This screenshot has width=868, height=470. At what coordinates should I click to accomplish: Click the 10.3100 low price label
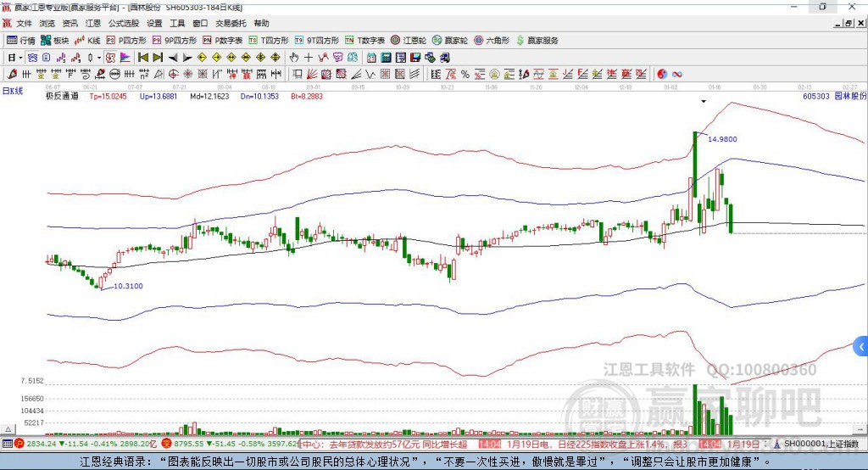(x=128, y=286)
